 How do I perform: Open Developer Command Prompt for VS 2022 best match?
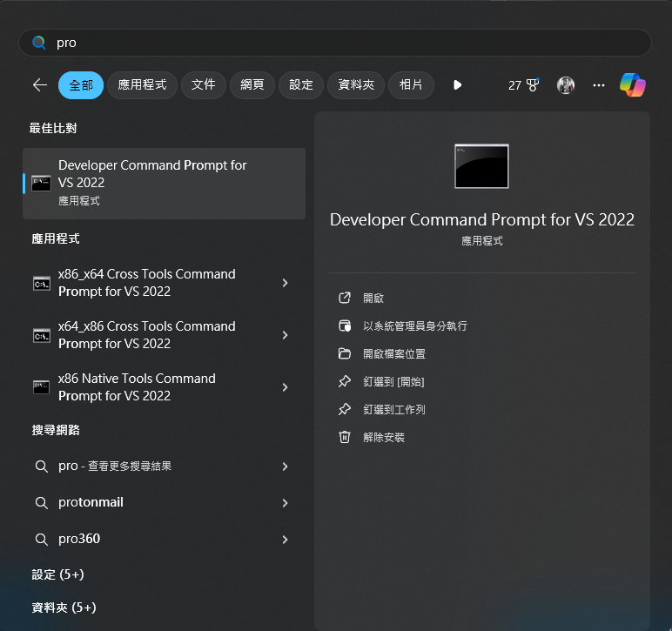click(165, 184)
